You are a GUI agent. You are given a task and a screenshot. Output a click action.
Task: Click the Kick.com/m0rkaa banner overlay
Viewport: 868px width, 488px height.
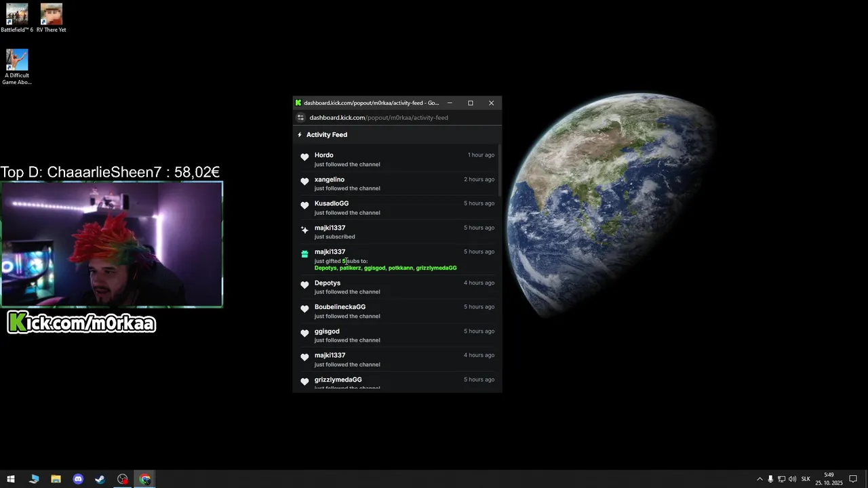81,323
